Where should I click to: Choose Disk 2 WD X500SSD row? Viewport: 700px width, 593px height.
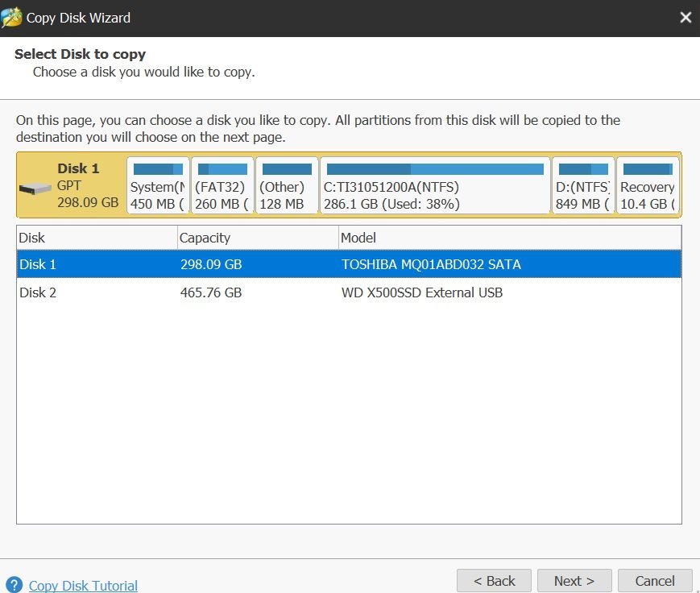(x=349, y=292)
